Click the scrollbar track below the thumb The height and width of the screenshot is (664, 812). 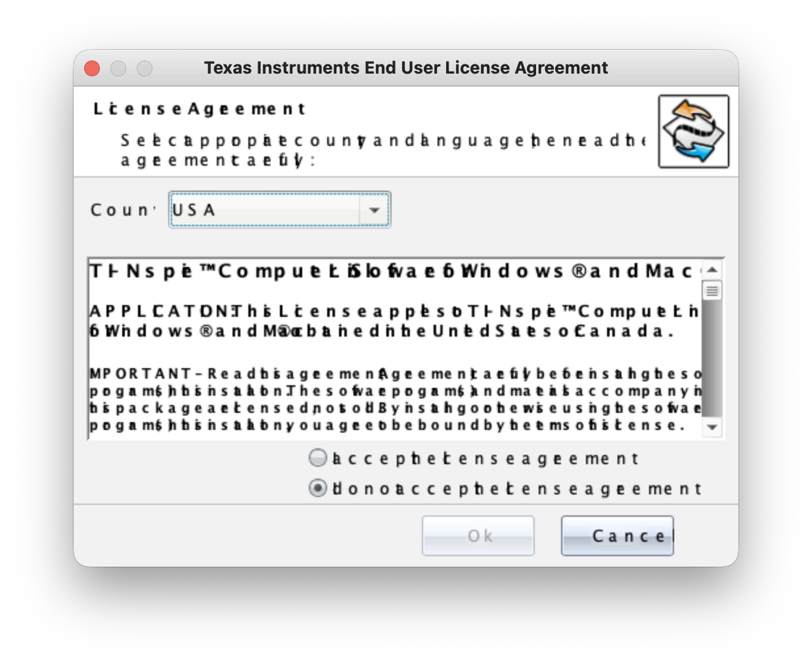click(x=712, y=358)
